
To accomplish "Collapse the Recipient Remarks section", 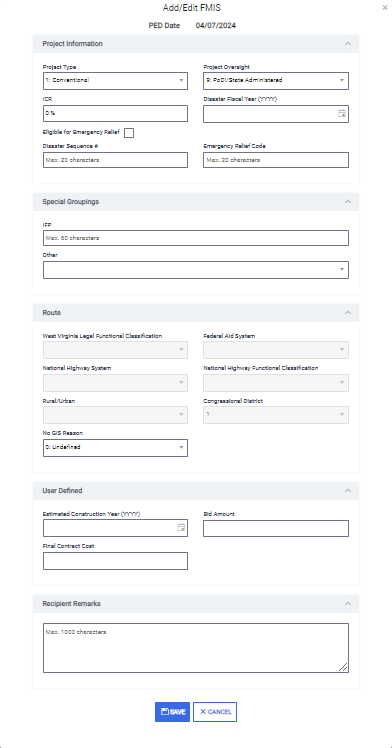I will (x=348, y=604).
